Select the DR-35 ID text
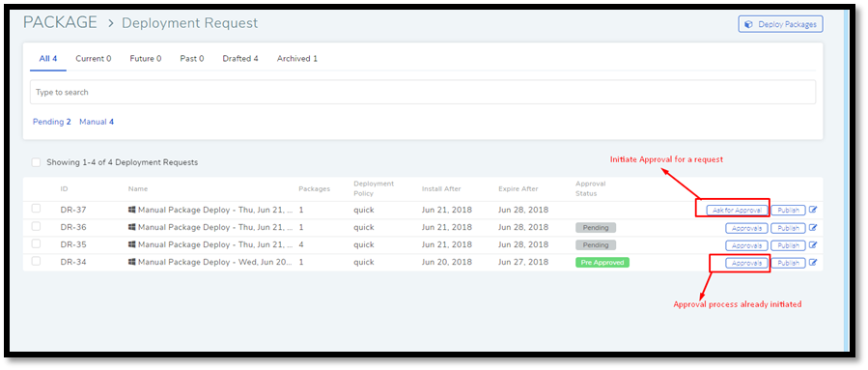This screenshot has width=868, height=370. 73,244
